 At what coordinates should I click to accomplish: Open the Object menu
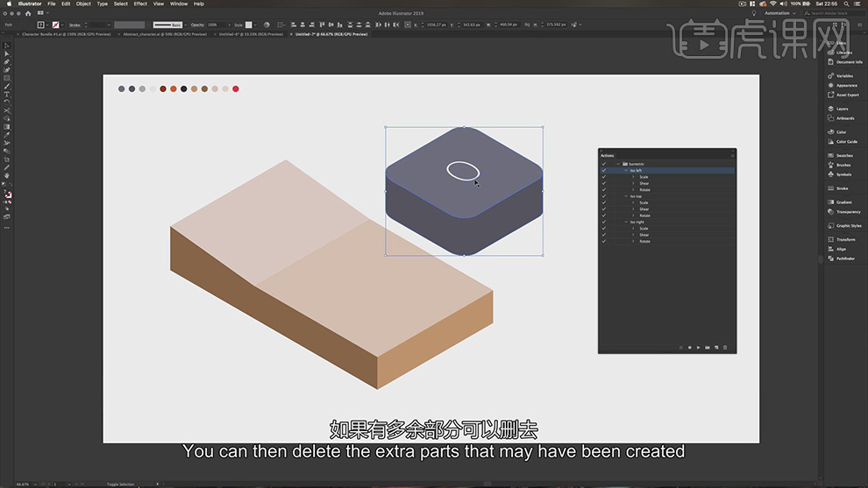(x=83, y=4)
